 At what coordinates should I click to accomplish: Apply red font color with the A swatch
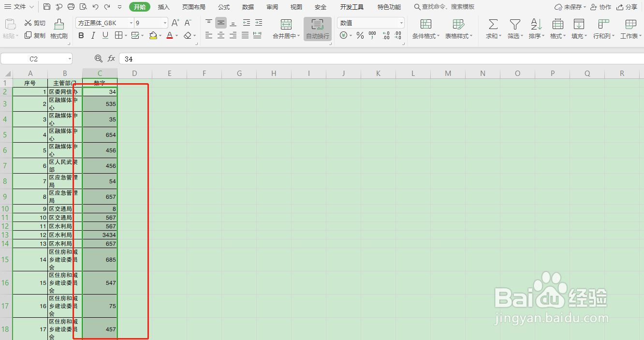pos(170,36)
